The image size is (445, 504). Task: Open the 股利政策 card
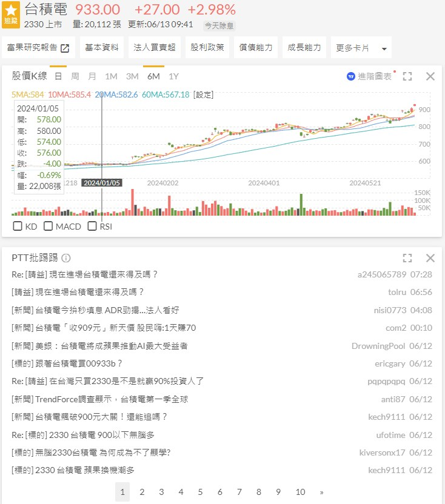point(207,48)
